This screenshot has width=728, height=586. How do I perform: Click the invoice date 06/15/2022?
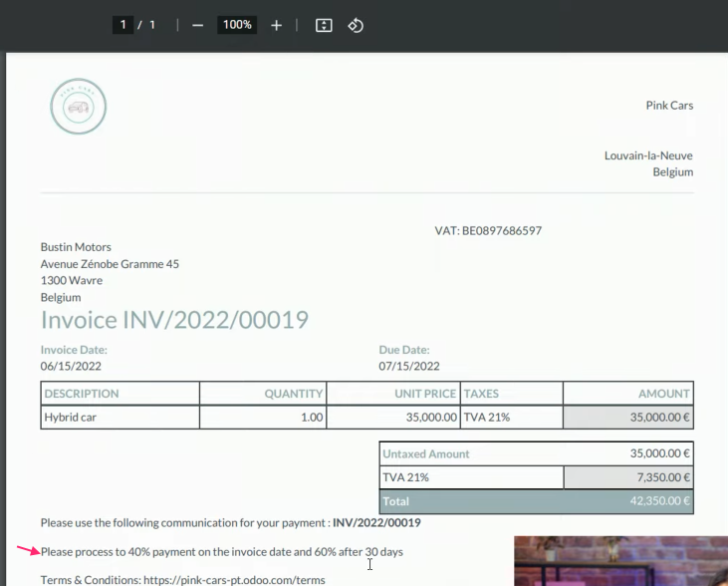pos(71,366)
